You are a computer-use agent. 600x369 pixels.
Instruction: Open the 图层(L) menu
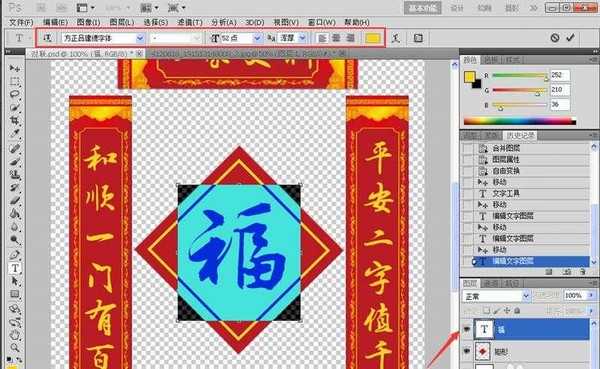point(122,22)
